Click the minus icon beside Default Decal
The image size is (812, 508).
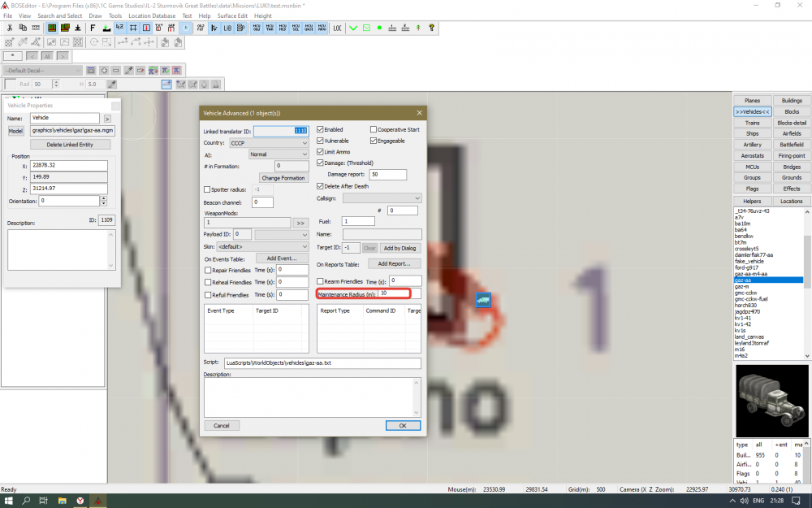point(115,71)
